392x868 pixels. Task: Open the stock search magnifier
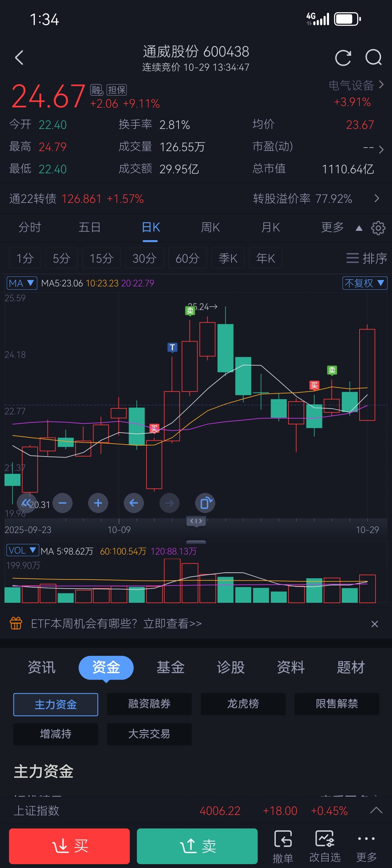point(373,58)
